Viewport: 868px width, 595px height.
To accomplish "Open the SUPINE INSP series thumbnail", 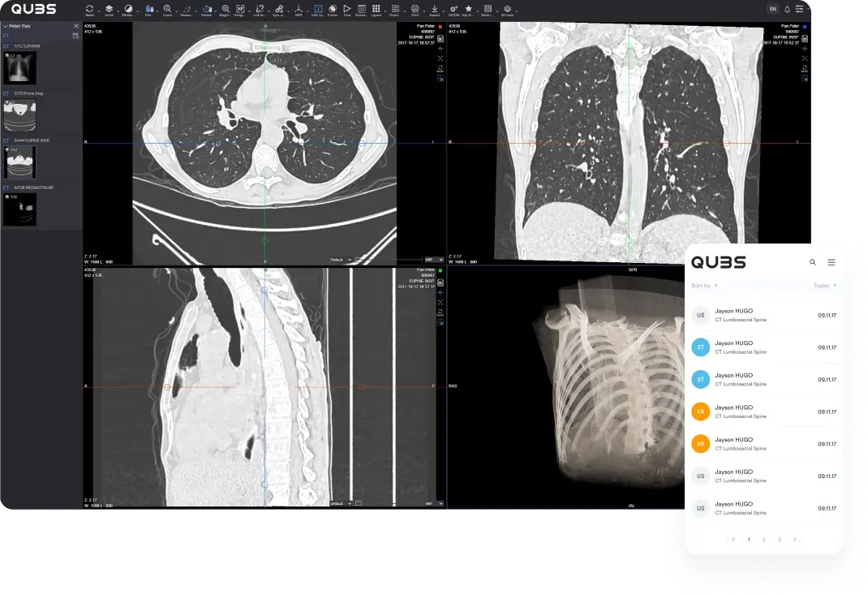I will [19, 162].
